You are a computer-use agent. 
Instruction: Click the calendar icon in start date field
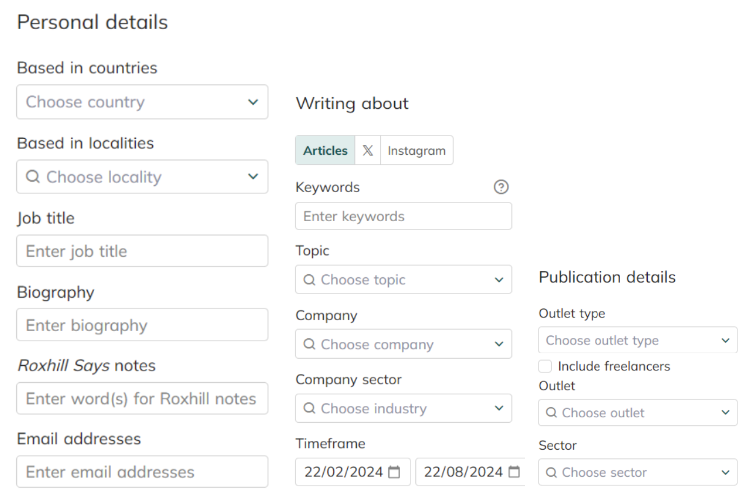(x=395, y=472)
